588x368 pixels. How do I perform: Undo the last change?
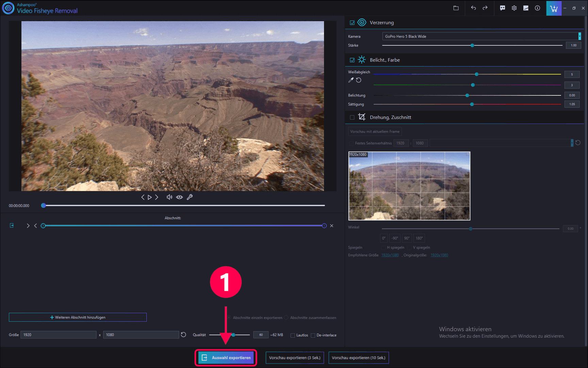coord(473,8)
